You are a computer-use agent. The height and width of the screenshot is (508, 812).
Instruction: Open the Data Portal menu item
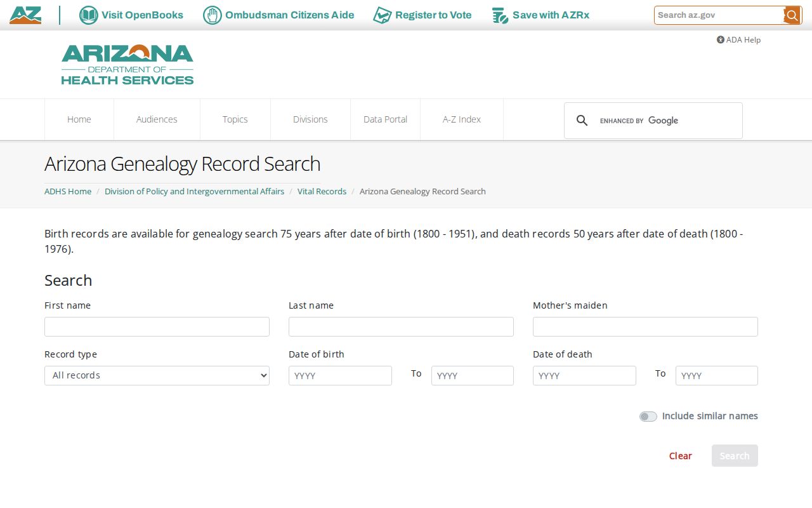tap(385, 119)
